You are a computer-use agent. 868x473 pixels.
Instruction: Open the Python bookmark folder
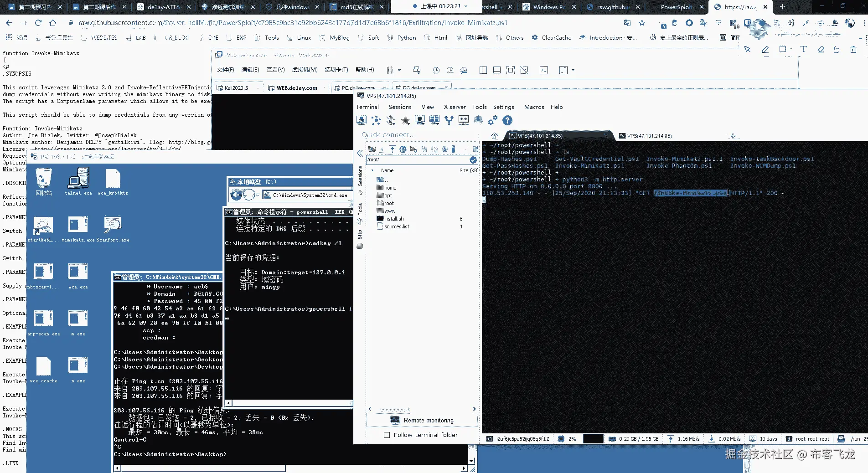(402, 38)
